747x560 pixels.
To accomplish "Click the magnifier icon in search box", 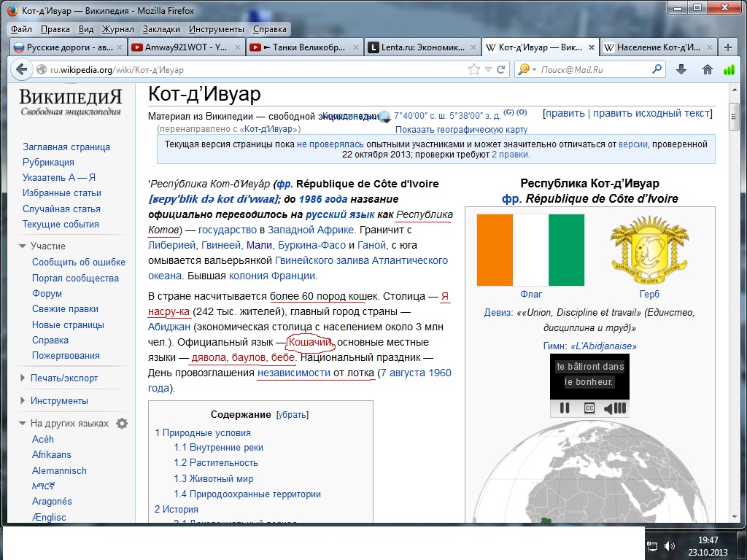I will pos(657,70).
